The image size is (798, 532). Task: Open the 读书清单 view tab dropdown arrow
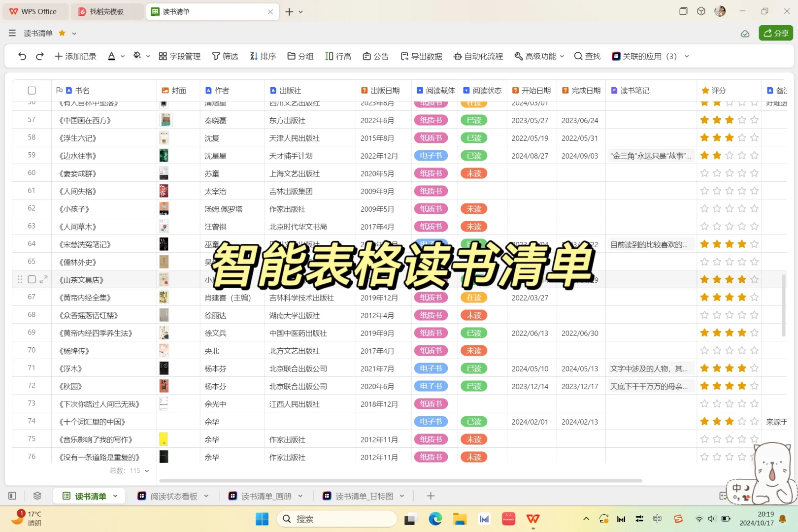115,496
